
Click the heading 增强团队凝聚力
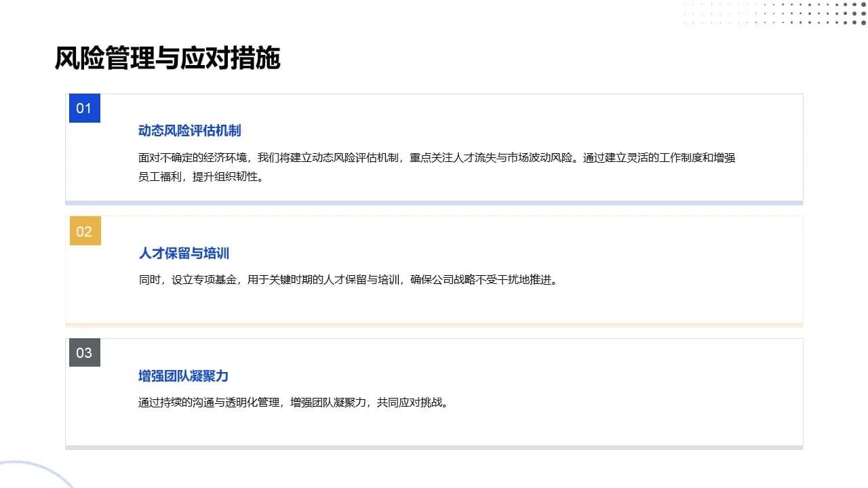pyautogui.click(x=184, y=375)
